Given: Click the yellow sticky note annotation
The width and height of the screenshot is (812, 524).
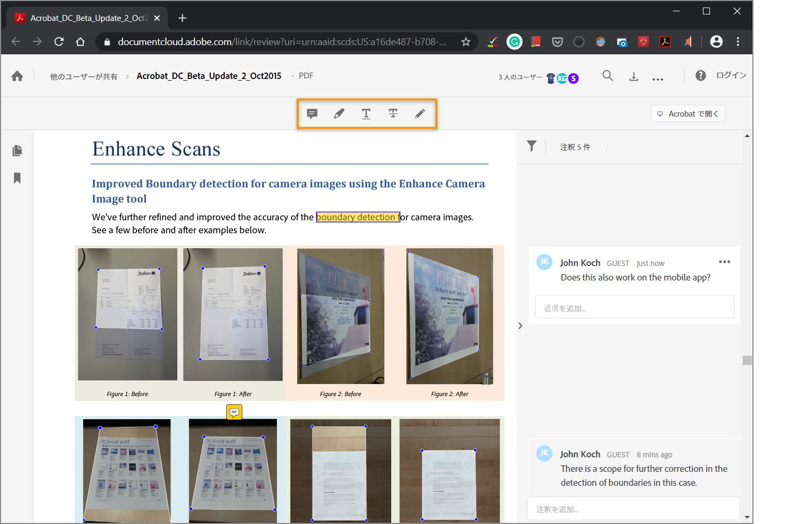Looking at the screenshot, I should click(x=234, y=412).
